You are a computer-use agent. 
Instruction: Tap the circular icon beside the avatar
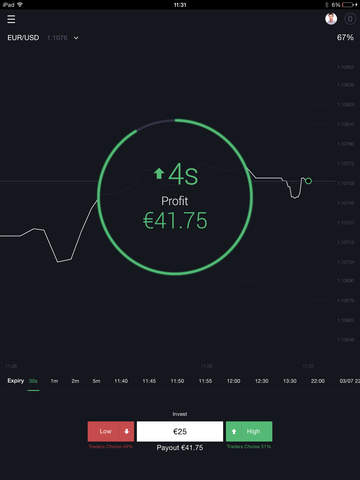[350, 19]
